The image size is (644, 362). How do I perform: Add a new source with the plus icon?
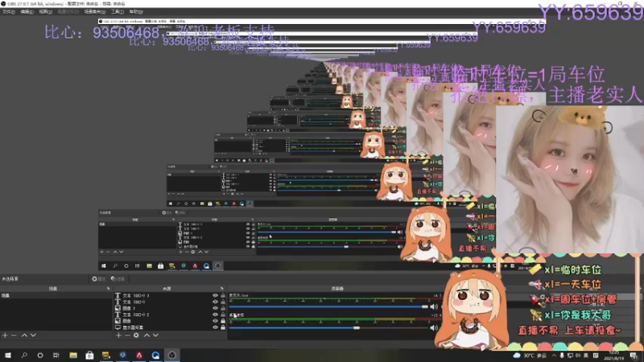click(x=118, y=335)
